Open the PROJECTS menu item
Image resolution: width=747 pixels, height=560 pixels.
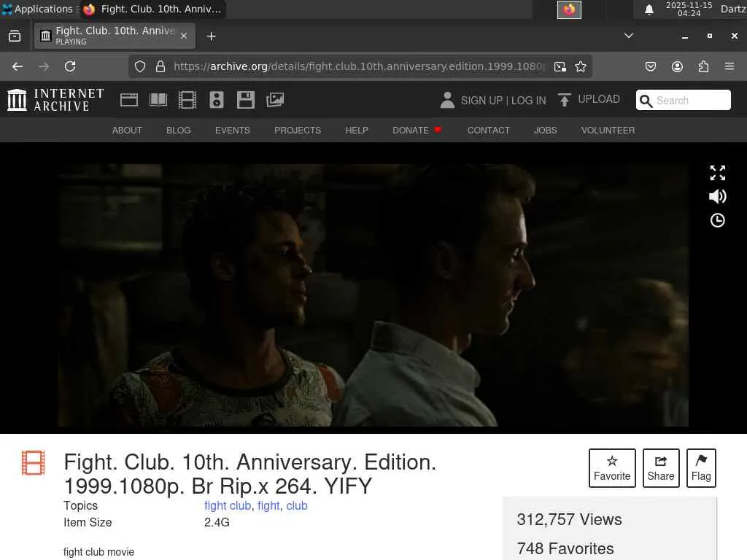tap(298, 130)
